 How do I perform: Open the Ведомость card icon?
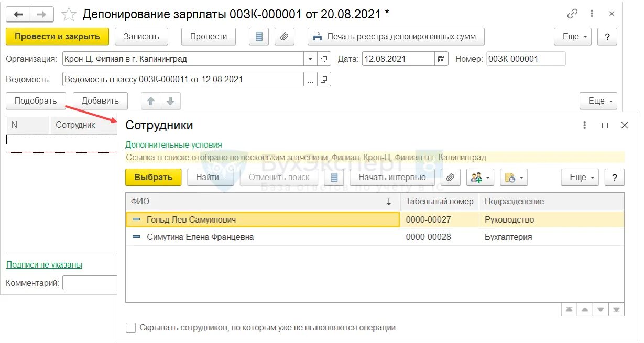click(x=324, y=80)
